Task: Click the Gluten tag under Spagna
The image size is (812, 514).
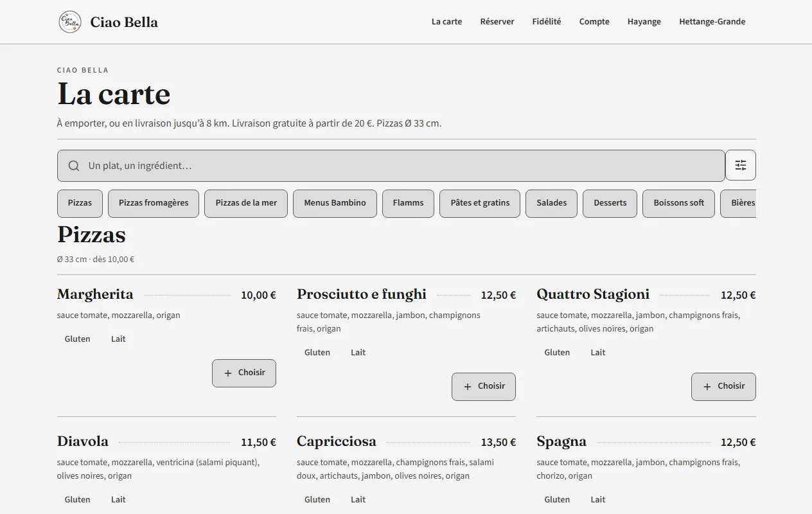Action: pos(557,499)
